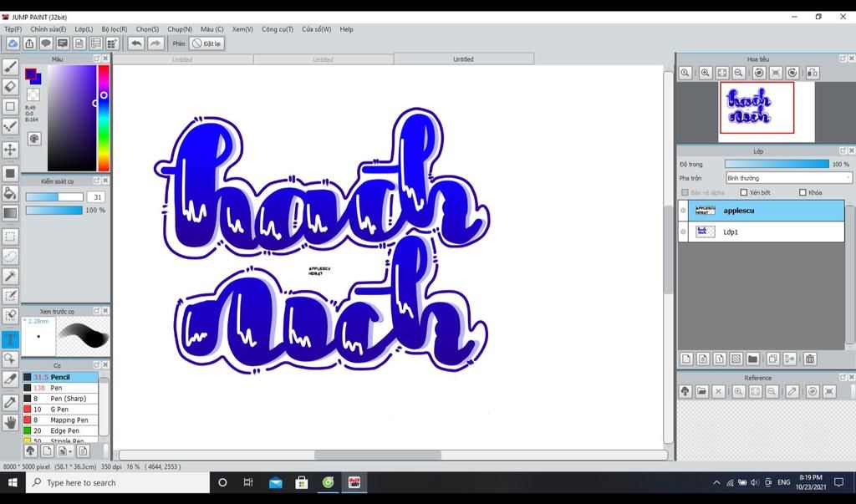This screenshot has width=856, height=504.
Task: Click the brush size value field 31
Action: [97, 197]
